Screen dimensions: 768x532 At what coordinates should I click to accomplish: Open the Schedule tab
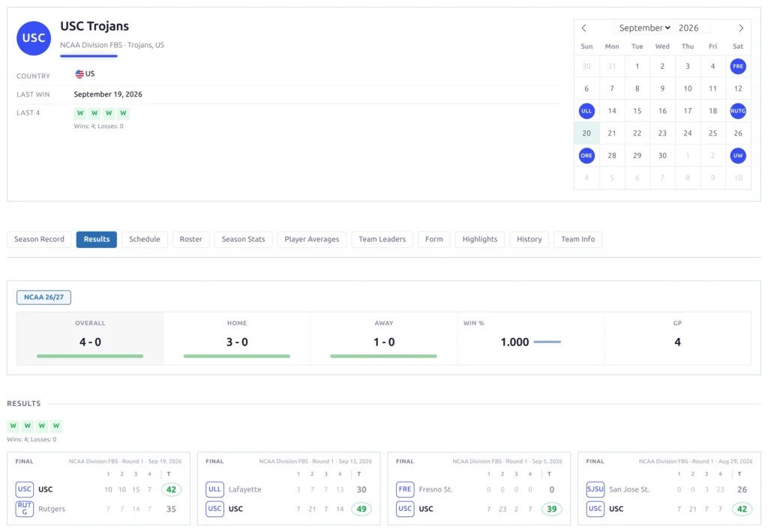(x=145, y=239)
